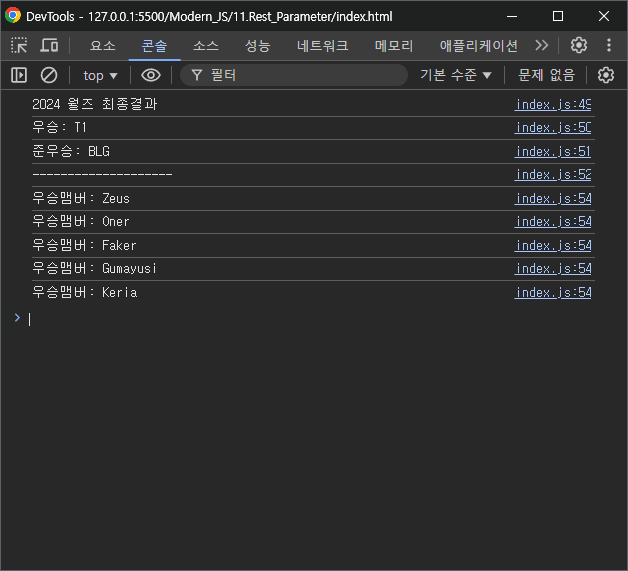
Task: Open index.js:54 link on the Zeus row
Action: coord(553,199)
